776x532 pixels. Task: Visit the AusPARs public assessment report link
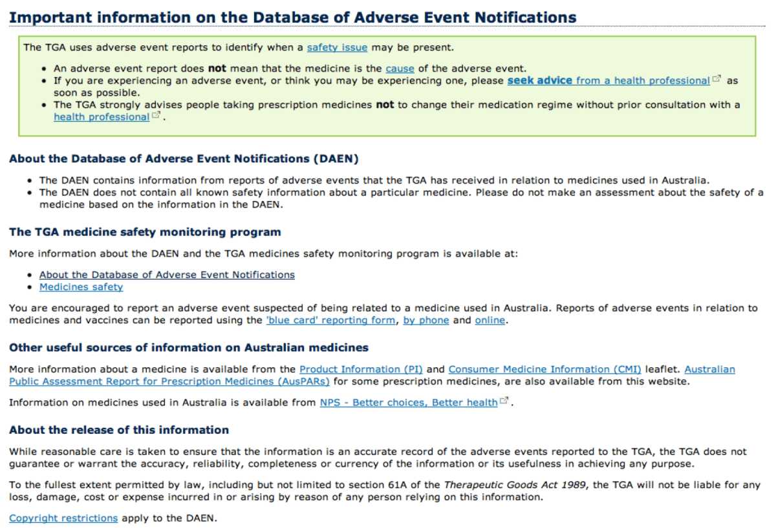coord(169,381)
